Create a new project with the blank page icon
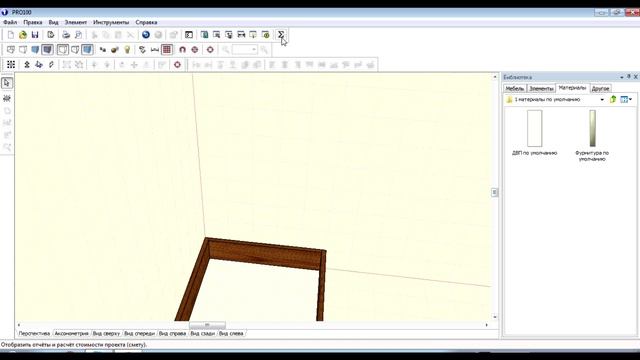This screenshot has width=640, height=360. pyautogui.click(x=11, y=35)
